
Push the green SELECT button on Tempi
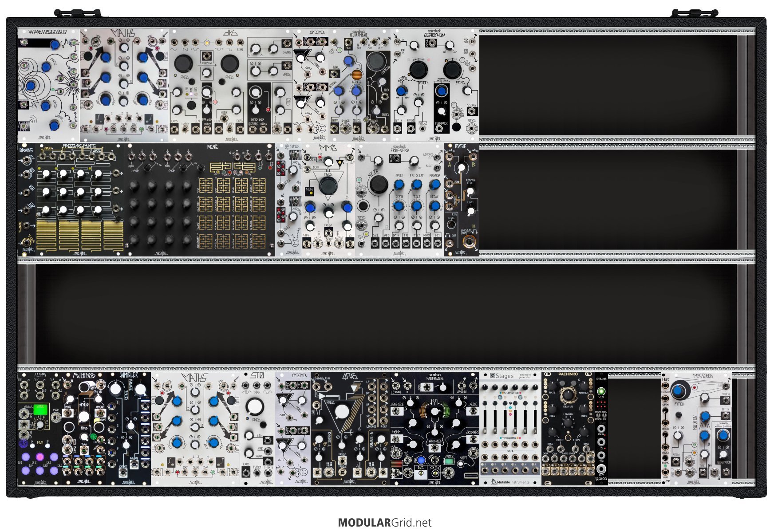(40, 410)
